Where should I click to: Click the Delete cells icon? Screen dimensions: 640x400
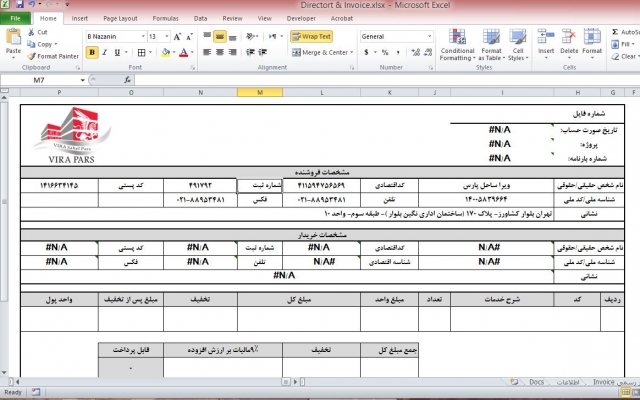tap(569, 38)
